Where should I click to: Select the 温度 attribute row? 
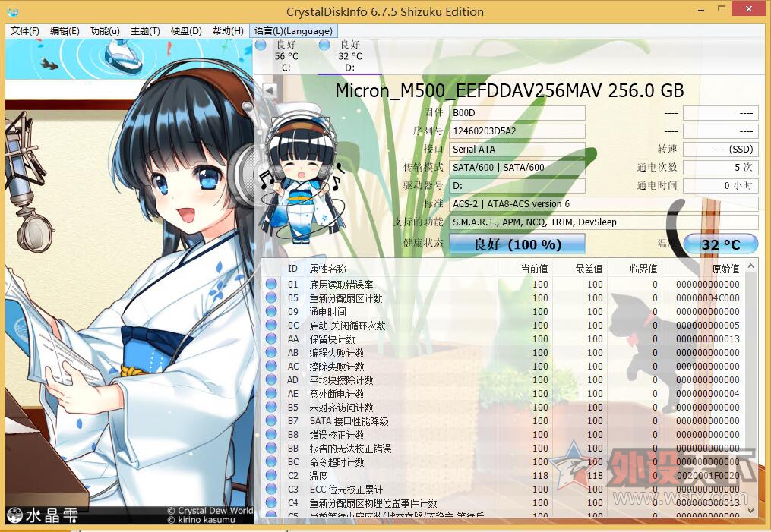coord(504,476)
